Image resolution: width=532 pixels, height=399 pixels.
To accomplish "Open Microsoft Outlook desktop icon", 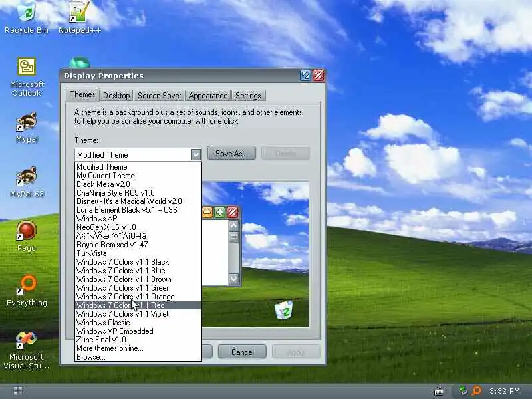I will (x=27, y=77).
